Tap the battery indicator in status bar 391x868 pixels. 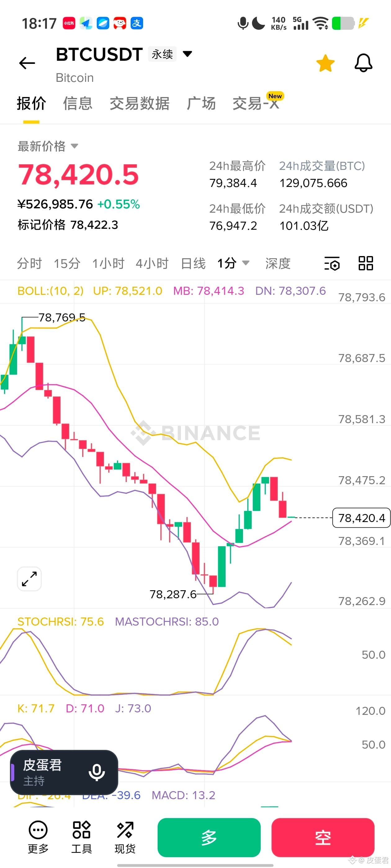coord(344,23)
